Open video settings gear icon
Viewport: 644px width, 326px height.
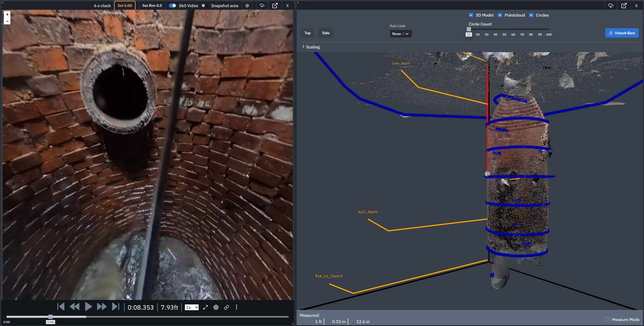click(x=247, y=6)
